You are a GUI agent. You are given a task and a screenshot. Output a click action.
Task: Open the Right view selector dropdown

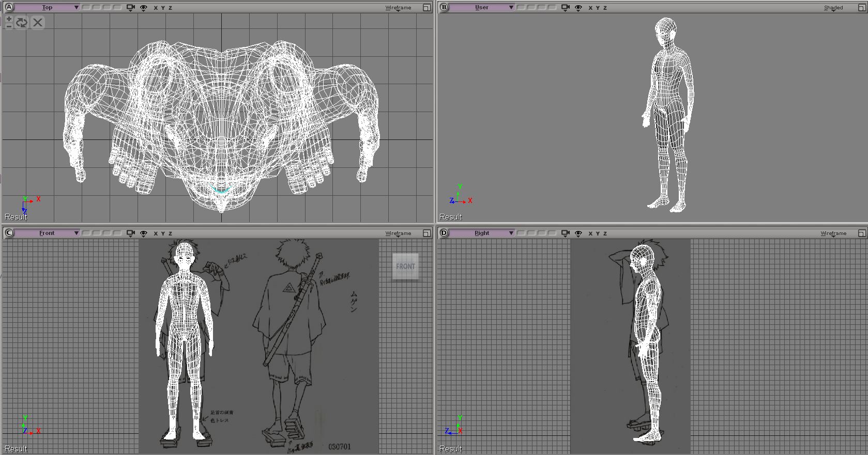(482, 233)
